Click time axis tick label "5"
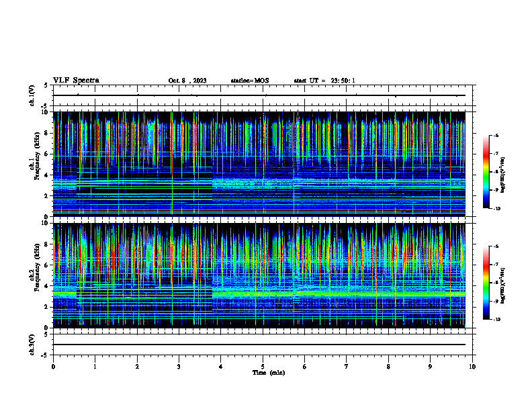532x411 pixels. tap(263, 367)
